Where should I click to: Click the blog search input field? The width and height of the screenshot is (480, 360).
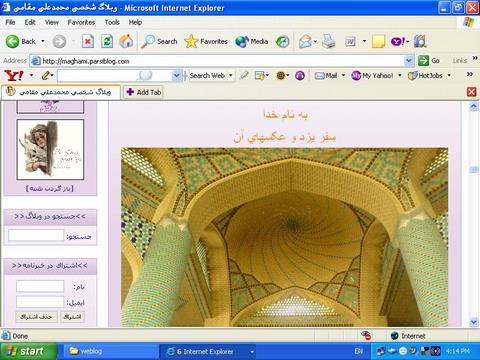(x=36, y=235)
